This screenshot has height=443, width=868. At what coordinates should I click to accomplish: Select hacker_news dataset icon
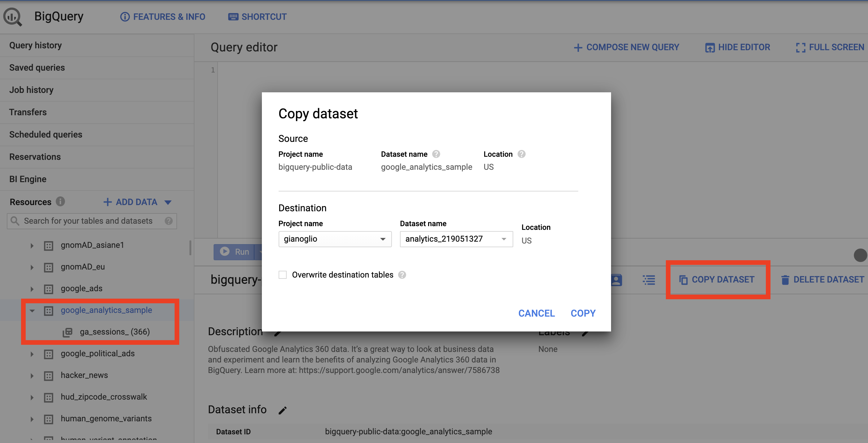[49, 375]
